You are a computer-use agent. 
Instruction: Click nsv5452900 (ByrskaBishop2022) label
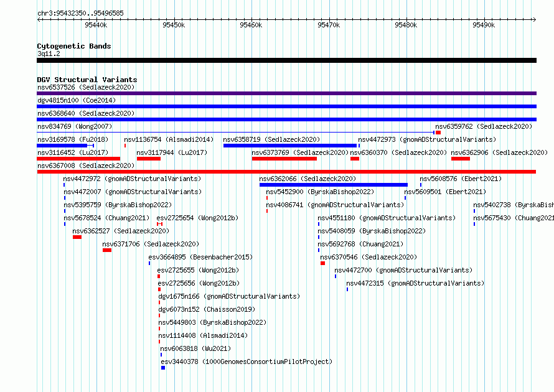[320, 192]
